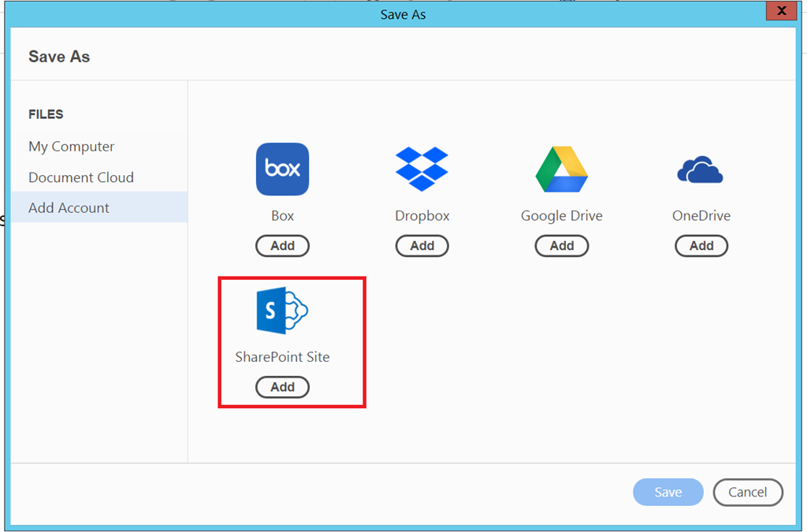This screenshot has width=807, height=532.
Task: Click the FILES section heading
Action: (x=46, y=114)
